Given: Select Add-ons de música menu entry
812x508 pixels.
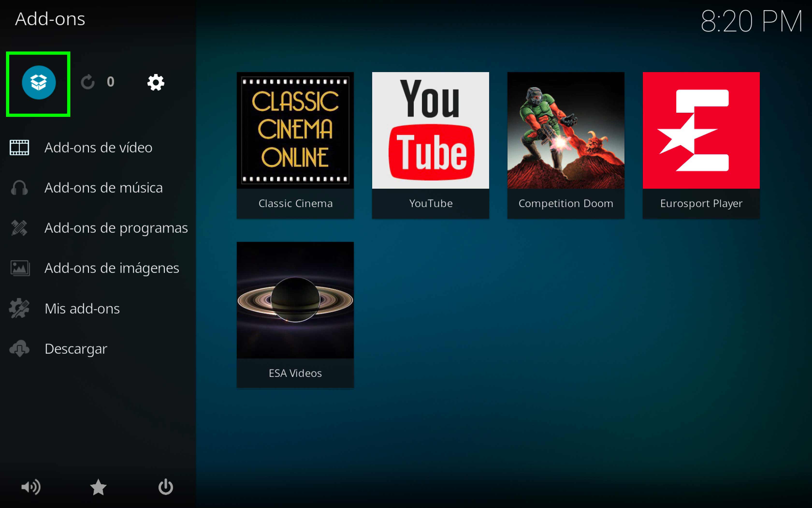Looking at the screenshot, I should [98, 188].
